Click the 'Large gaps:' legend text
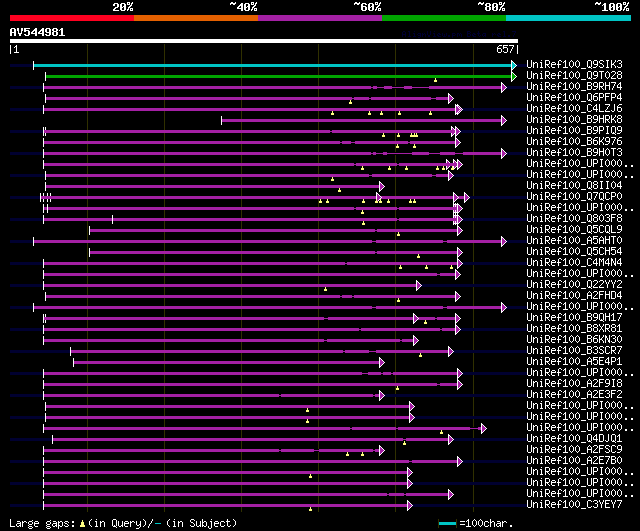The width and height of the screenshot is (640, 531). [42, 524]
